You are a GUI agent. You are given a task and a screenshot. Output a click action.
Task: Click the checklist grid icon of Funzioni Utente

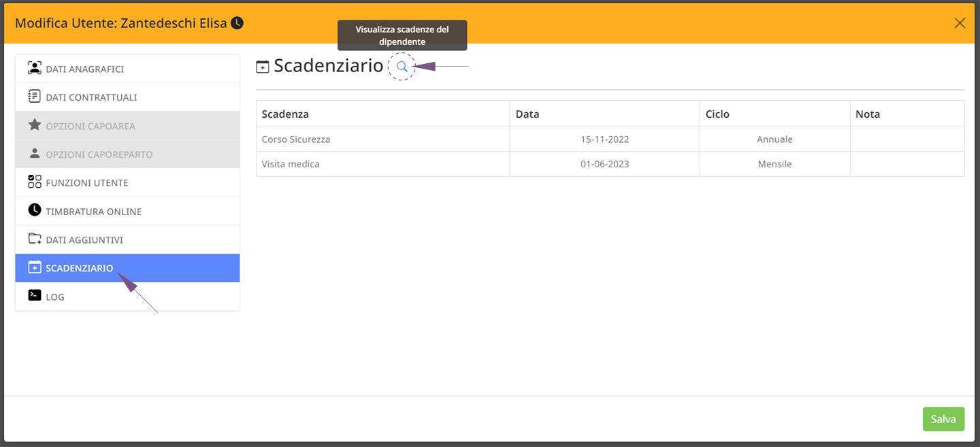click(x=35, y=182)
